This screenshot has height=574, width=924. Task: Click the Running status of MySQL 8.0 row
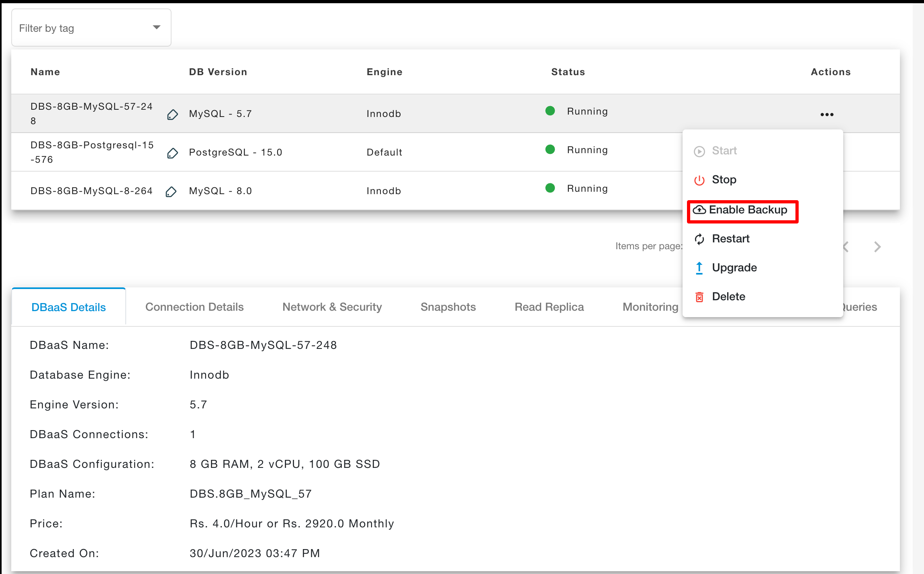587,189
